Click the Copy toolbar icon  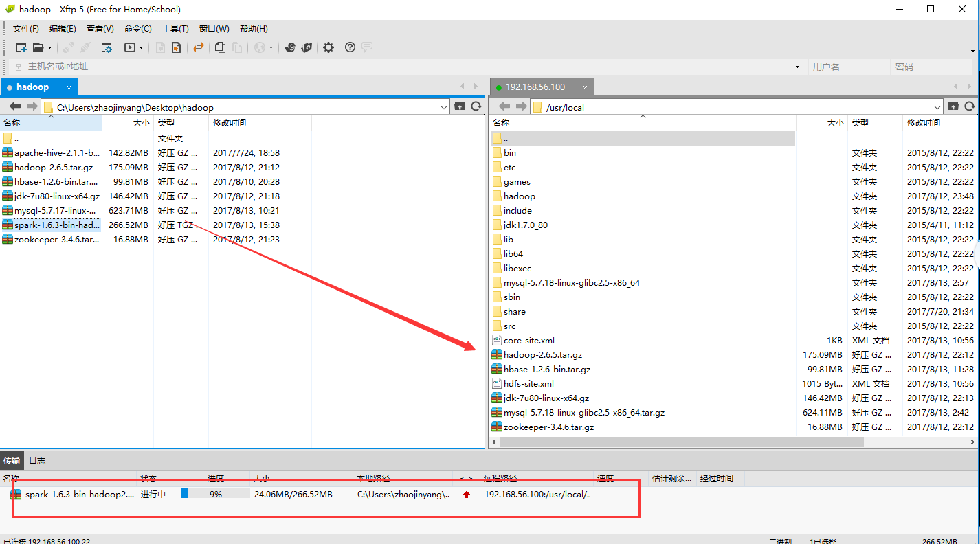click(220, 47)
